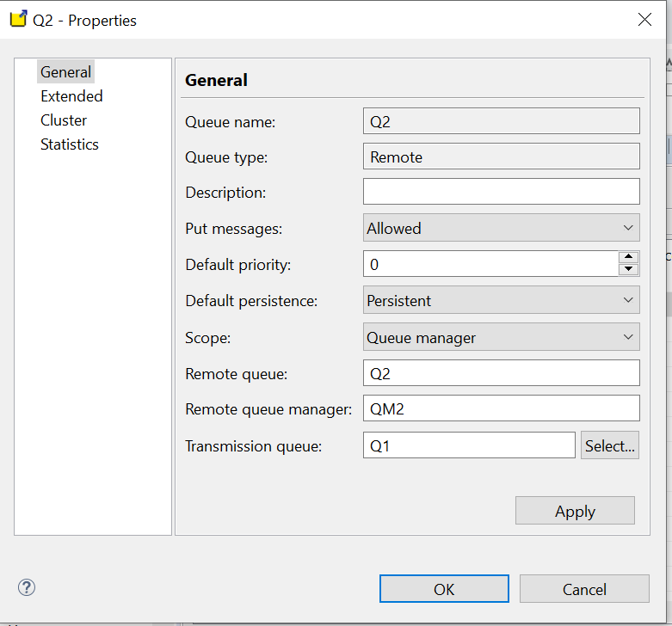Decrease Default priority with the down arrow
The image size is (672, 626).
pos(628,269)
